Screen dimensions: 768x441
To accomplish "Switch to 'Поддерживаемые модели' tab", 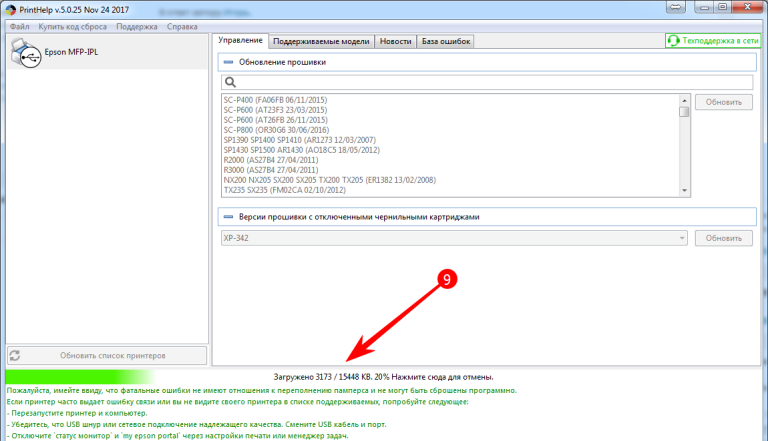I will tap(320, 41).
